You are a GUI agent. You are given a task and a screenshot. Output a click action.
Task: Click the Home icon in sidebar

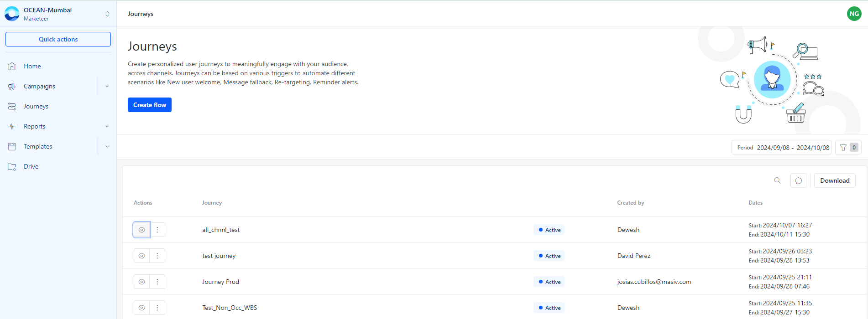pos(12,66)
